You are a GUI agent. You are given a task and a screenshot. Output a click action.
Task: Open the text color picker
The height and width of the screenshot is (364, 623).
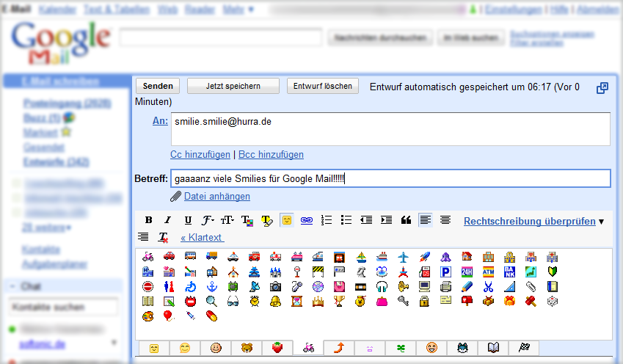click(x=247, y=220)
